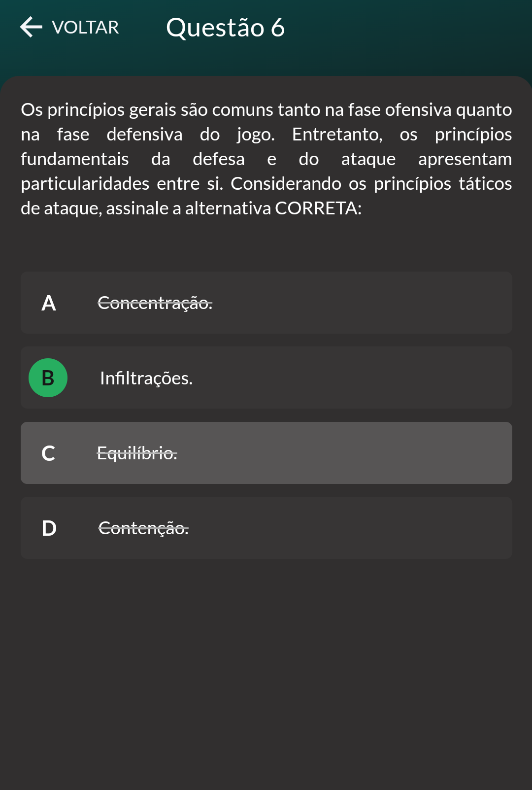Click the question statement paragraph

[266, 159]
